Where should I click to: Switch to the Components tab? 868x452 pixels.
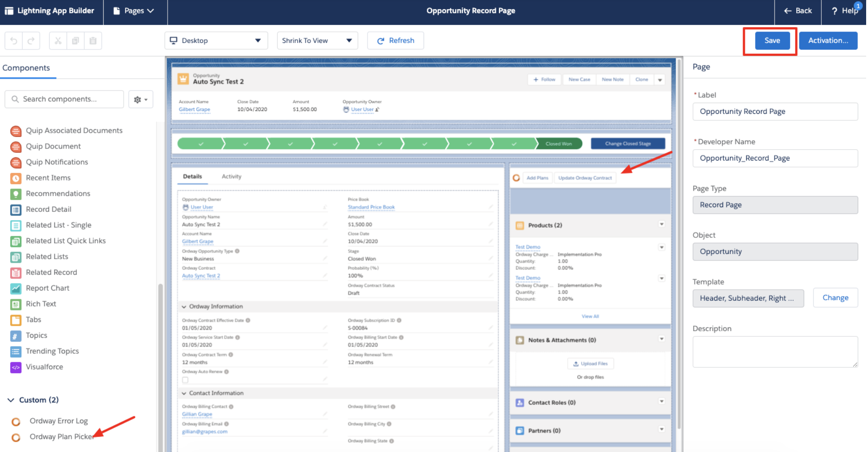pyautogui.click(x=26, y=68)
